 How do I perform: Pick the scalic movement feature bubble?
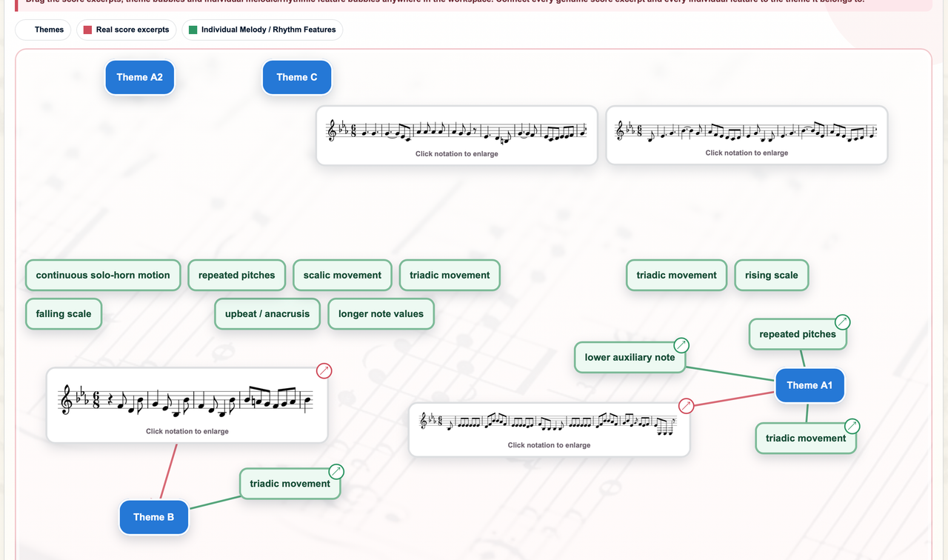click(x=342, y=275)
